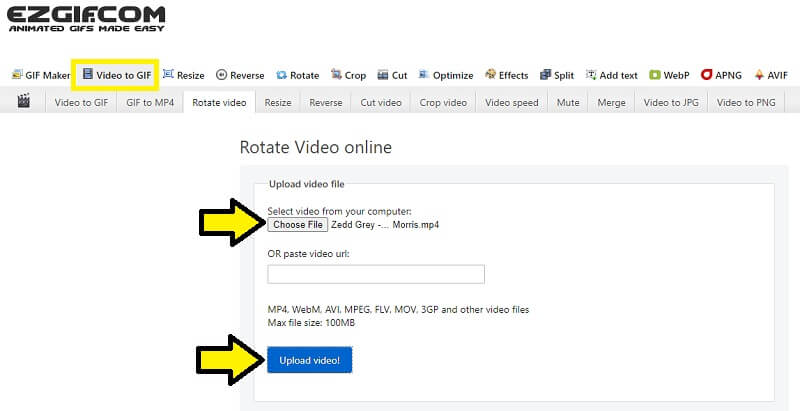Open the Crop tool in top toolbar
Viewport: 800px width, 411px height.
click(348, 75)
